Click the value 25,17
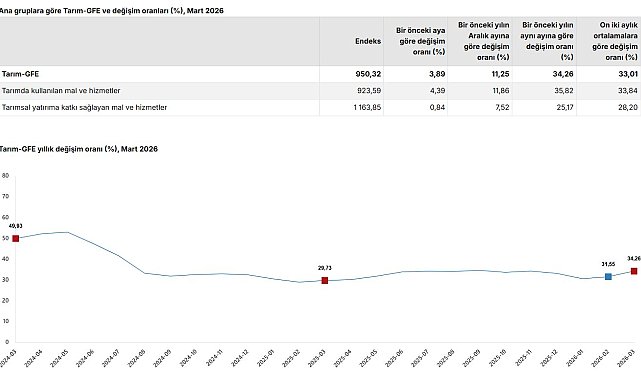The width and height of the screenshot is (641, 380). [564, 107]
